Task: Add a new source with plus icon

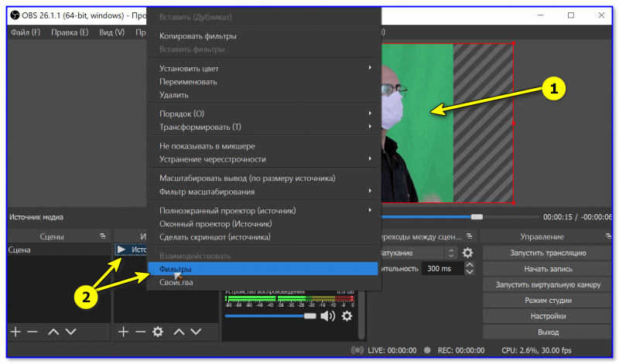Action: click(x=123, y=332)
